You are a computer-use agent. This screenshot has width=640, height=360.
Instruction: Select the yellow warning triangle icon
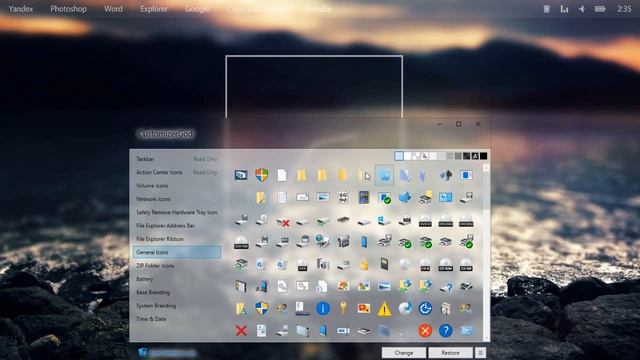click(x=384, y=309)
